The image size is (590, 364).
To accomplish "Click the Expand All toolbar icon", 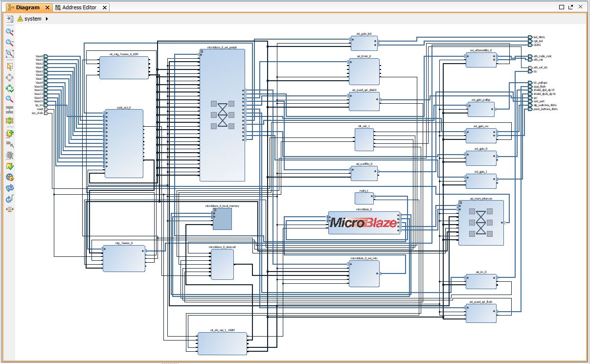I will pos(9,121).
